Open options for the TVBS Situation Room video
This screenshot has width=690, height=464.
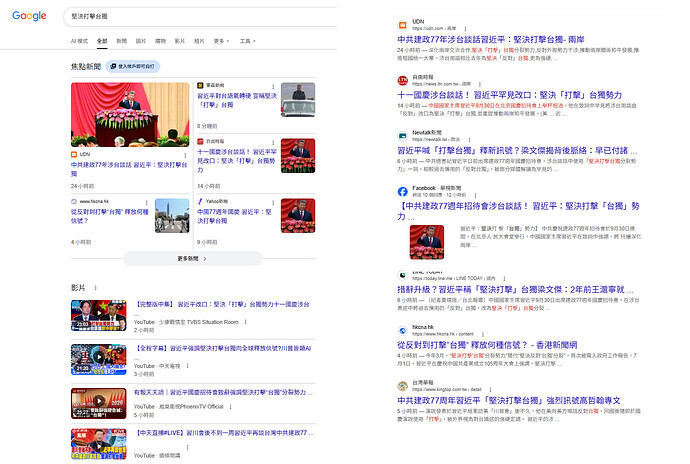tap(246, 322)
